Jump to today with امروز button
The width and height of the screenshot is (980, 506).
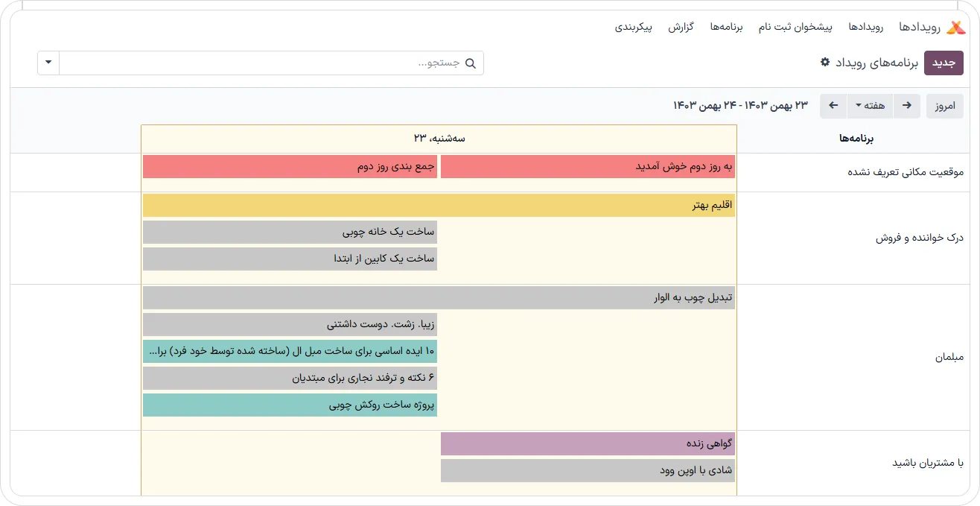(944, 106)
